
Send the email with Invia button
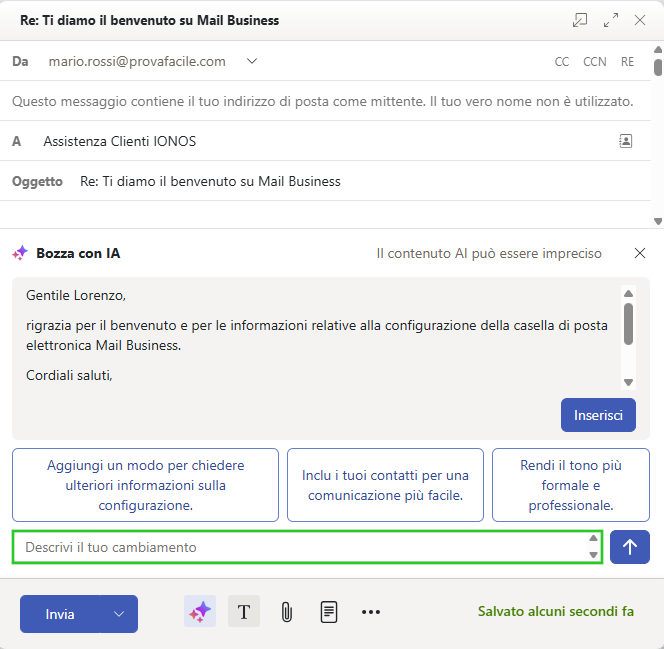[x=61, y=614]
